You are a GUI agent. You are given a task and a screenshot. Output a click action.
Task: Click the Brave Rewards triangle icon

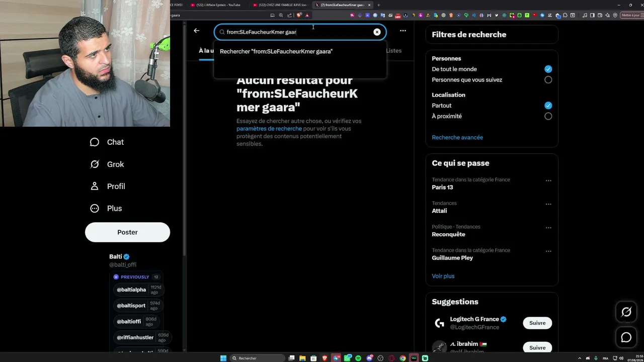pos(307,15)
